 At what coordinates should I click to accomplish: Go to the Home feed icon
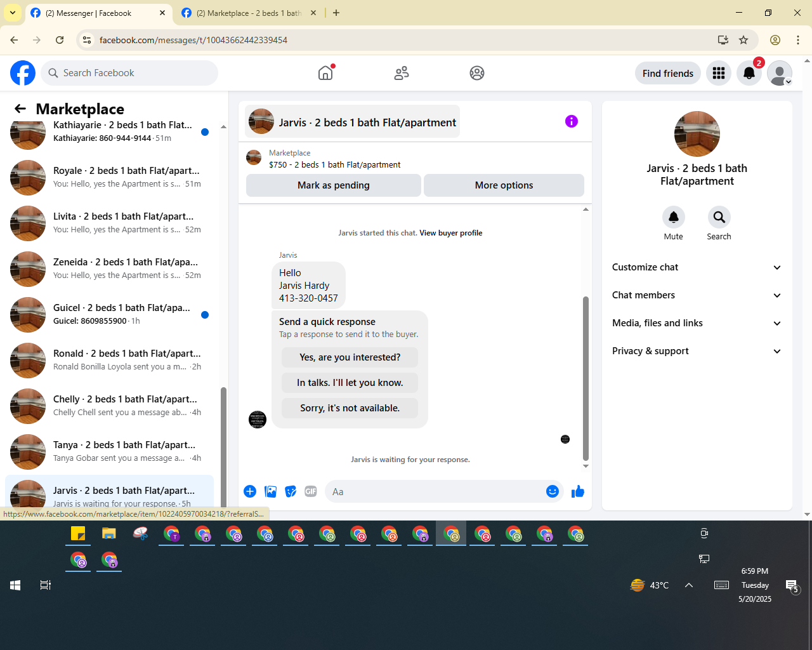(325, 73)
